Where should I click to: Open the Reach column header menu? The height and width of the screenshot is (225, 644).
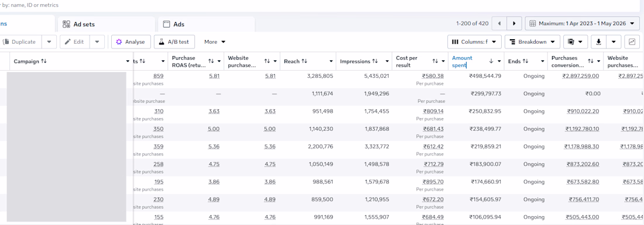coord(331,61)
